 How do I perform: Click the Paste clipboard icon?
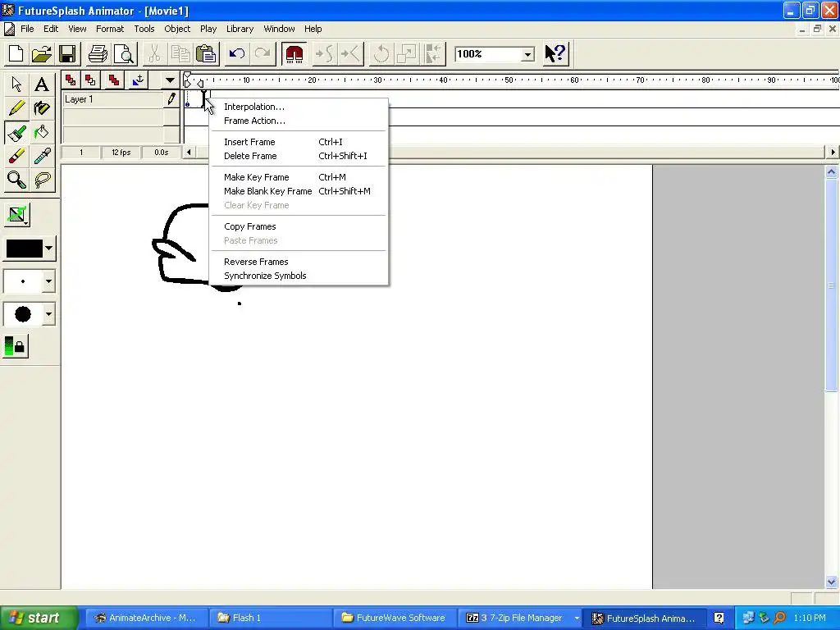(206, 53)
